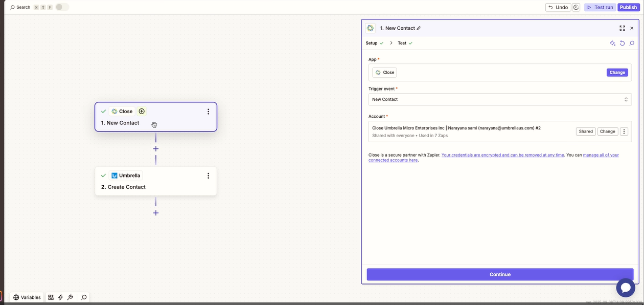
Task: Switch to the Test tab
Action: point(405,43)
